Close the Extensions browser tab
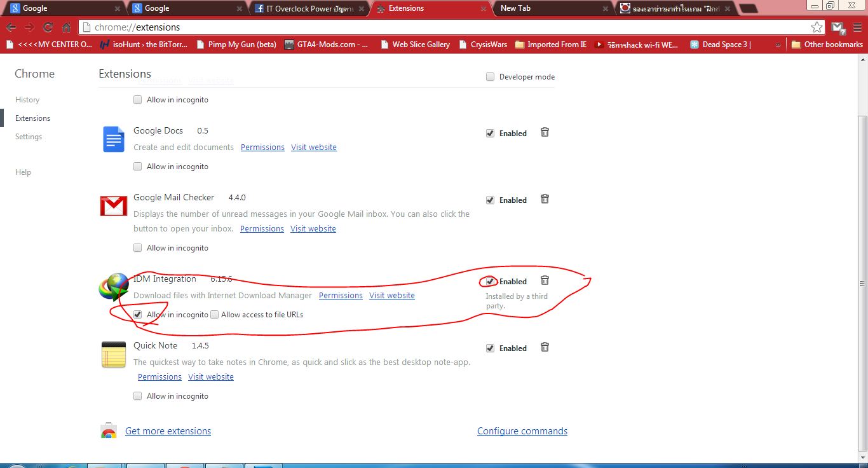 click(x=484, y=9)
